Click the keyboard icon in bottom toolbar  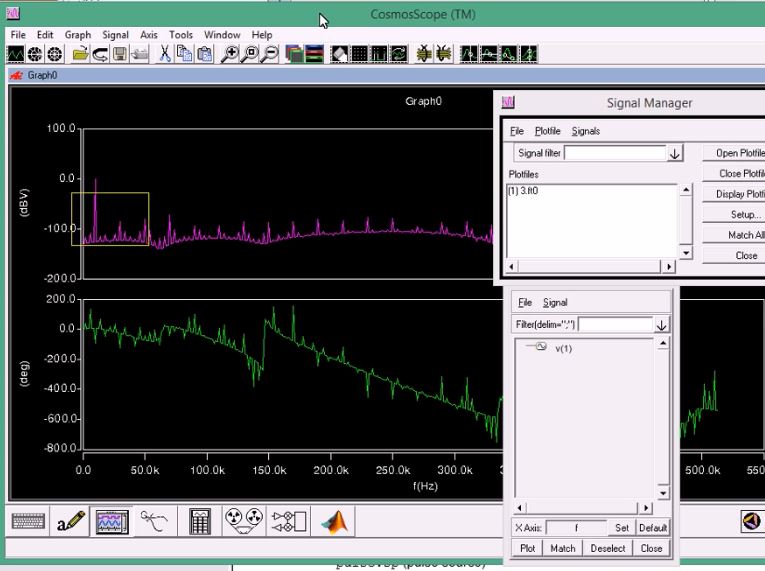pyautogui.click(x=27, y=521)
